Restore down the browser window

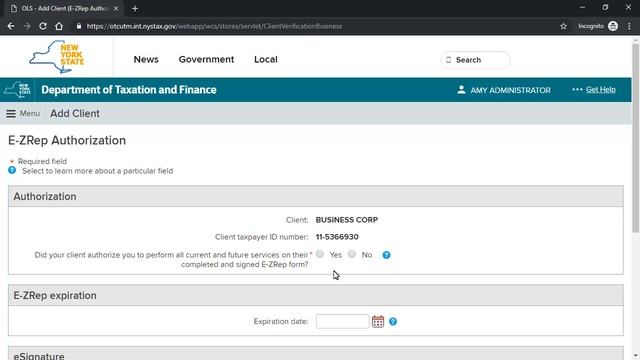(605, 7)
